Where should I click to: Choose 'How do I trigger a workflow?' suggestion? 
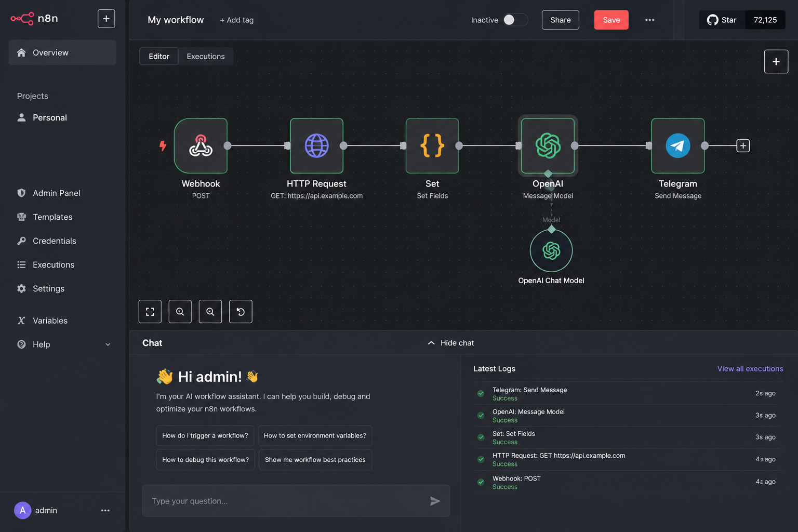click(205, 435)
